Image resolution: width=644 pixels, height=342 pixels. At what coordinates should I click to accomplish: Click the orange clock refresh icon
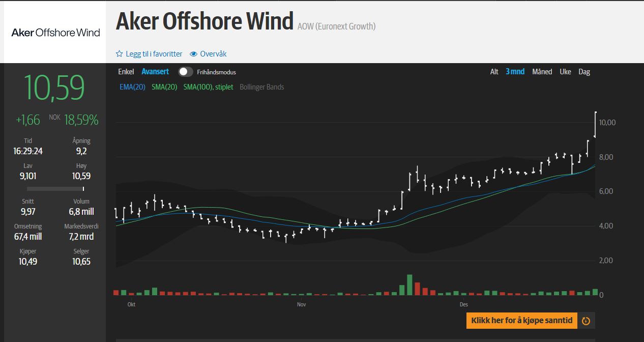tap(586, 321)
